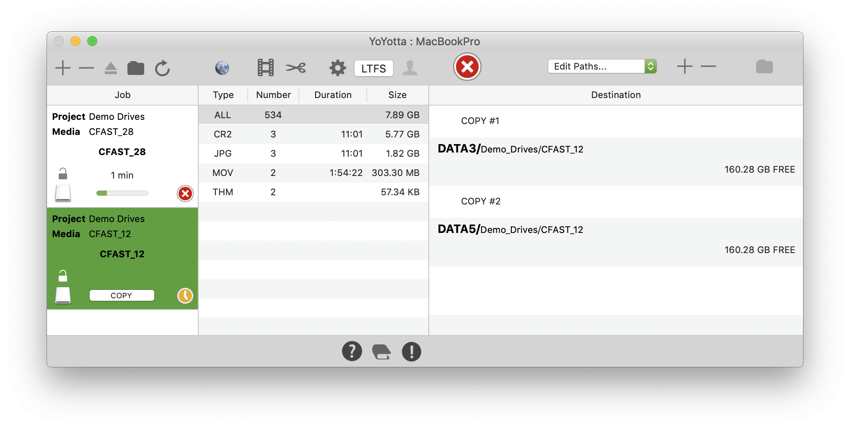850x429 pixels.
Task: Select the CR2 file type row
Action: click(x=313, y=134)
